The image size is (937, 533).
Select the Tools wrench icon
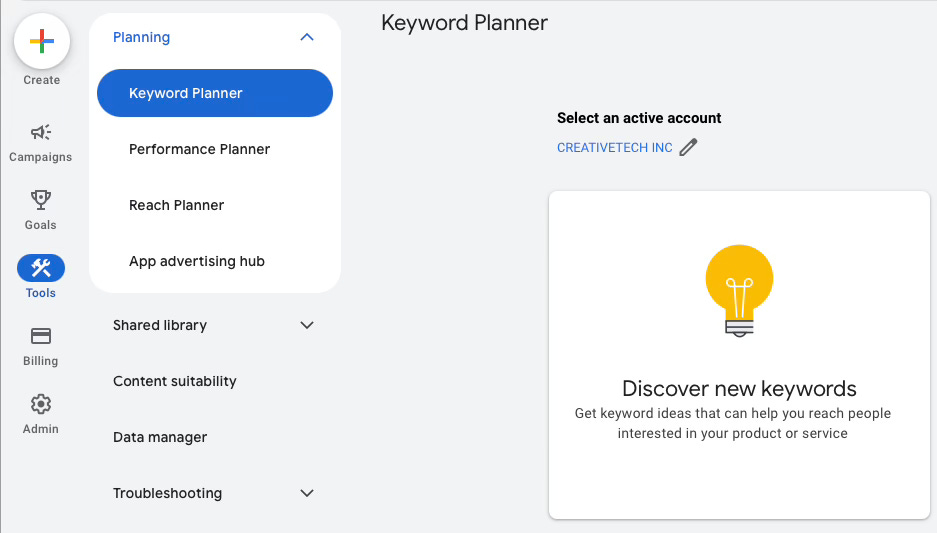41,268
